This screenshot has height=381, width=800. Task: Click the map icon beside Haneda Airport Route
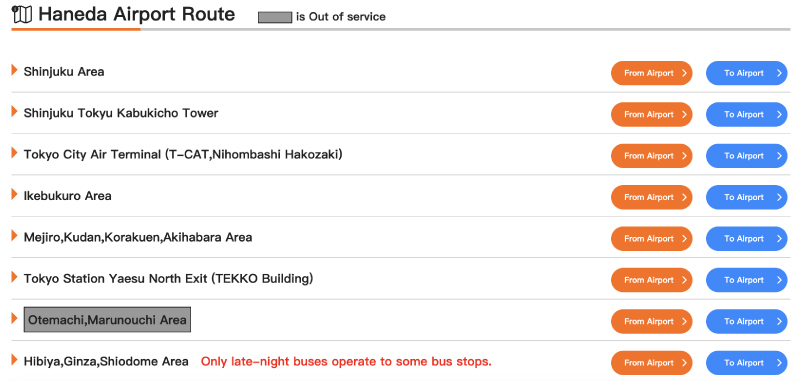(x=21, y=15)
